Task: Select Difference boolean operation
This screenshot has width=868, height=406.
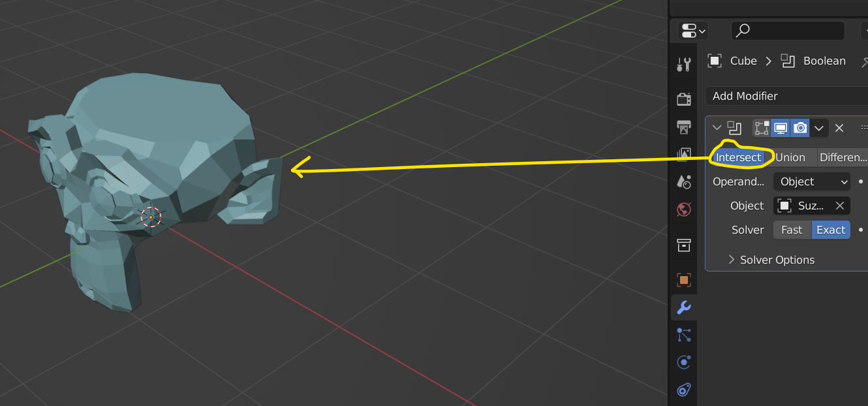Action: click(x=842, y=157)
